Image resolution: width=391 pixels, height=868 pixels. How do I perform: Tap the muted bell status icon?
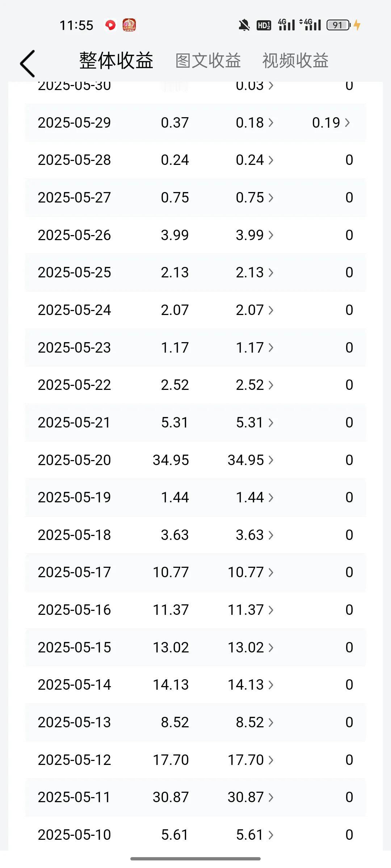244,25
